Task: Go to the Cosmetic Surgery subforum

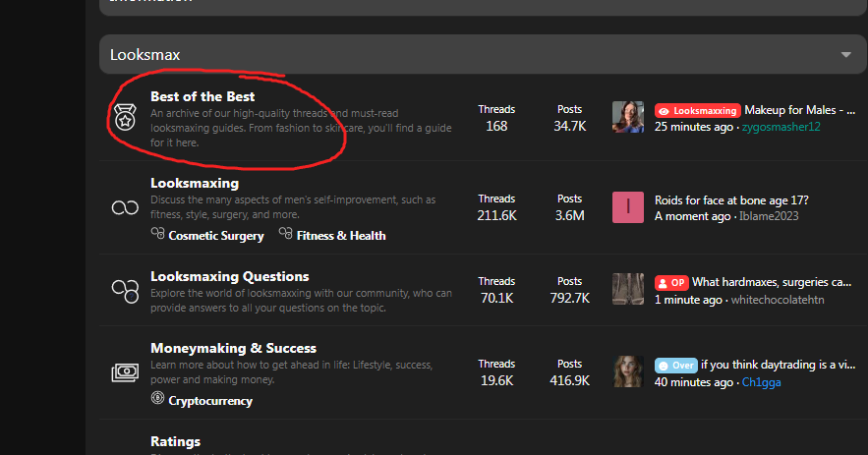Action: (215, 236)
